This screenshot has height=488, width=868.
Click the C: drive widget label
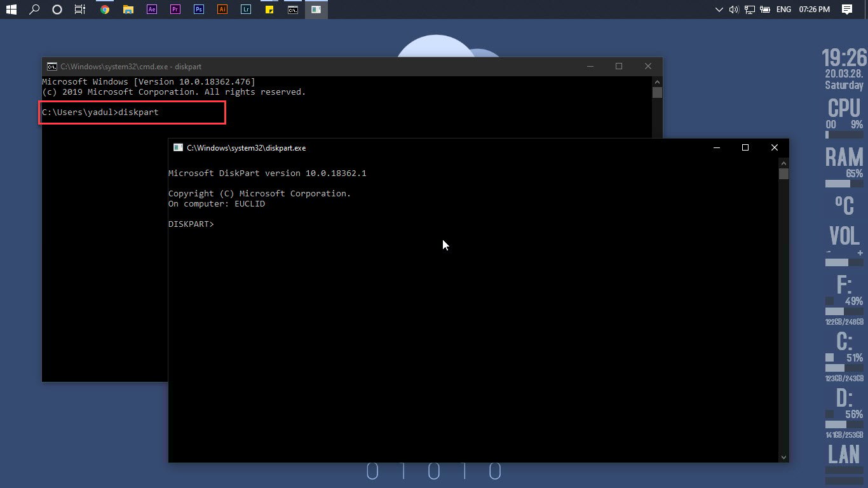(844, 341)
